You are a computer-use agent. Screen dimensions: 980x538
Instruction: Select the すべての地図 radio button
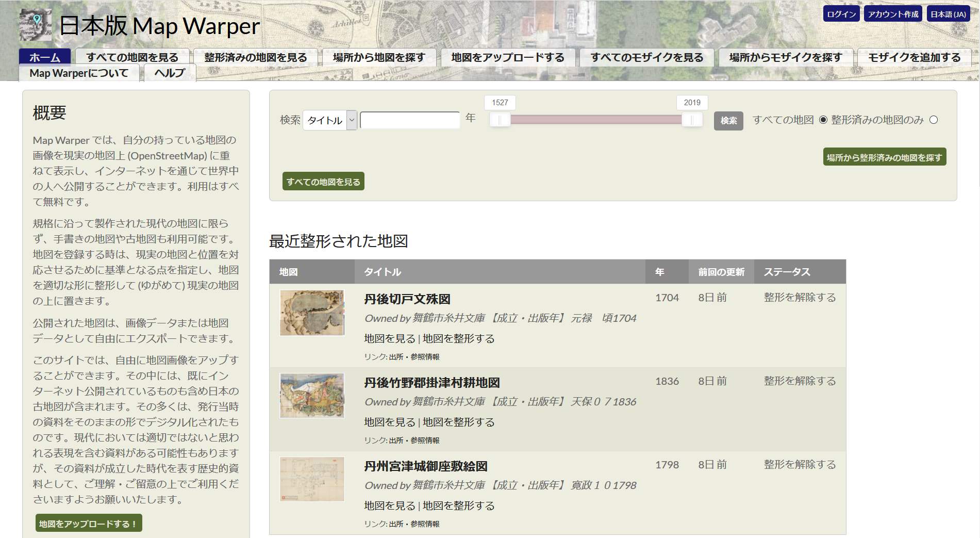click(x=823, y=120)
